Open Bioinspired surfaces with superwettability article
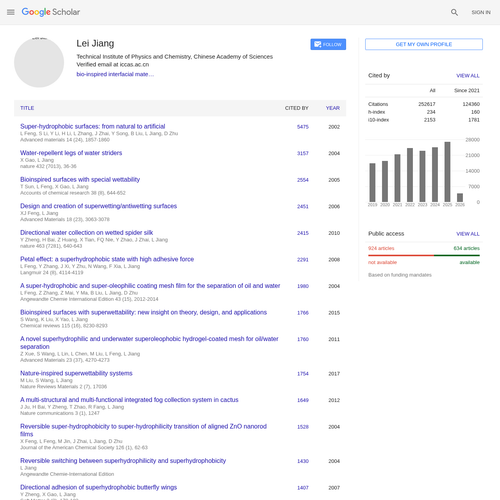Screen dimensions: 500x500 pos(143,312)
